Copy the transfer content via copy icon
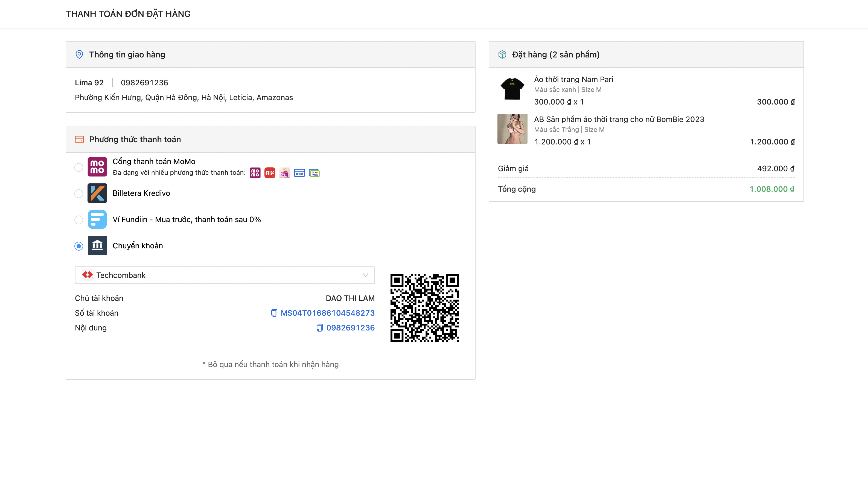This screenshot has width=868, height=482. (x=319, y=328)
